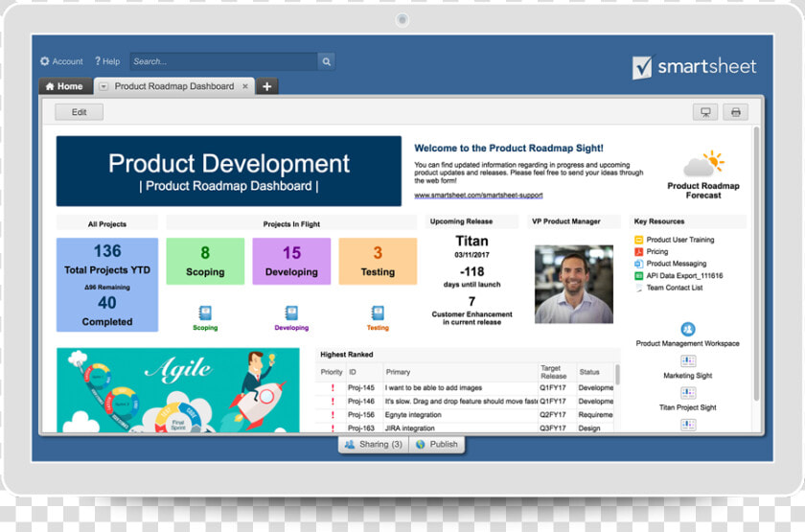Image resolution: width=805 pixels, height=532 pixels.
Task: Open the Marketing Sight icon
Action: (688, 361)
